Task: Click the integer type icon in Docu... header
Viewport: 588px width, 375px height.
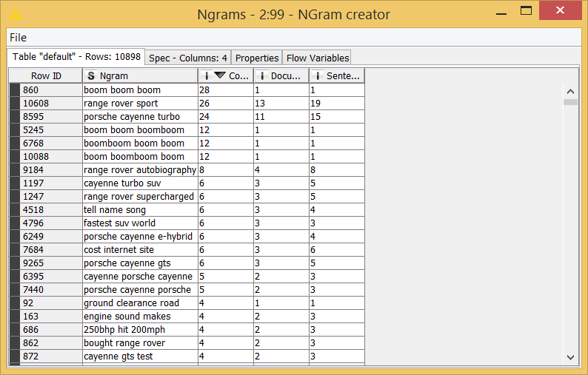Action: click(x=261, y=76)
